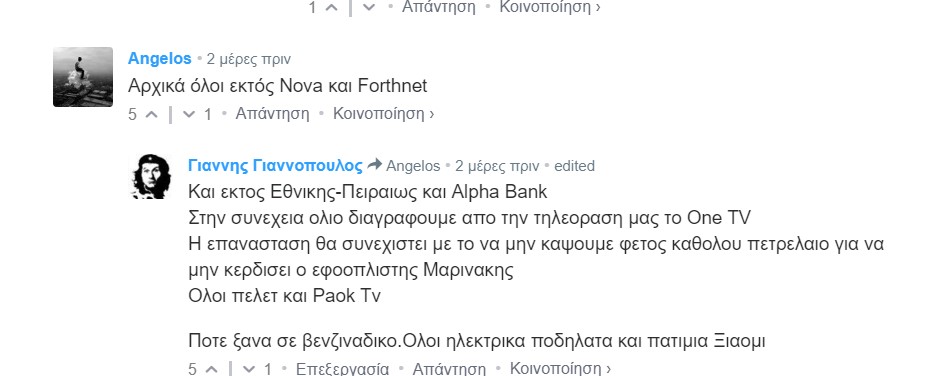The height and width of the screenshot is (376, 936).
Task: Expand Κοινοποίηση share options under Γιαννης's reply
Action: pos(561,369)
